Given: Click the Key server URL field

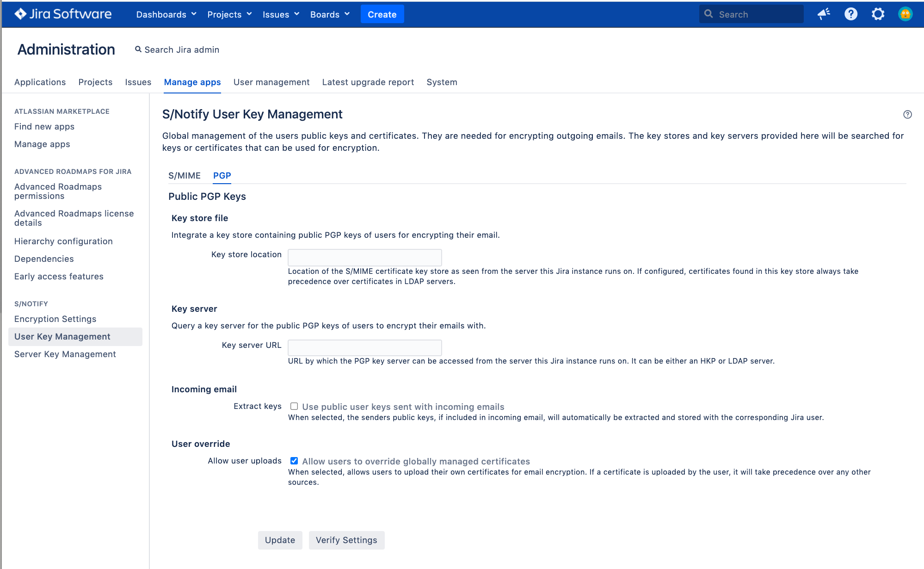Looking at the screenshot, I should (x=364, y=347).
